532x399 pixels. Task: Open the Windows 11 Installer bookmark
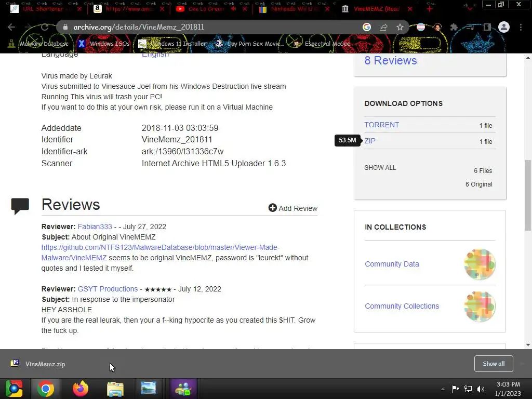(x=172, y=44)
